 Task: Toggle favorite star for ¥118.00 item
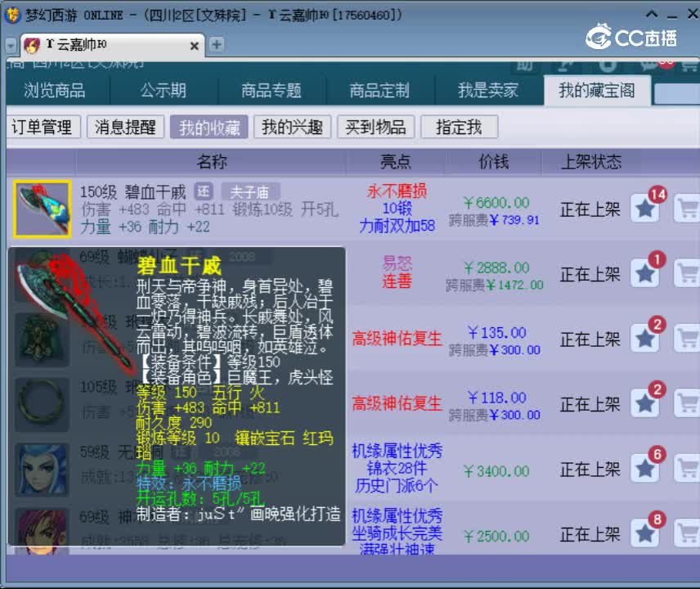[644, 403]
